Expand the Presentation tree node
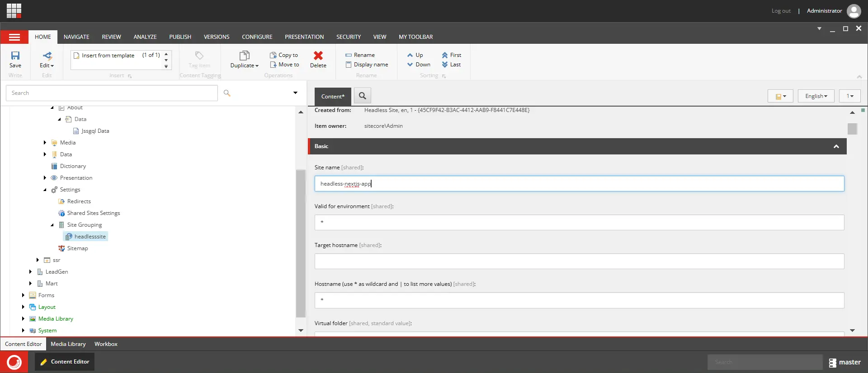The height and width of the screenshot is (373, 868). [x=45, y=178]
